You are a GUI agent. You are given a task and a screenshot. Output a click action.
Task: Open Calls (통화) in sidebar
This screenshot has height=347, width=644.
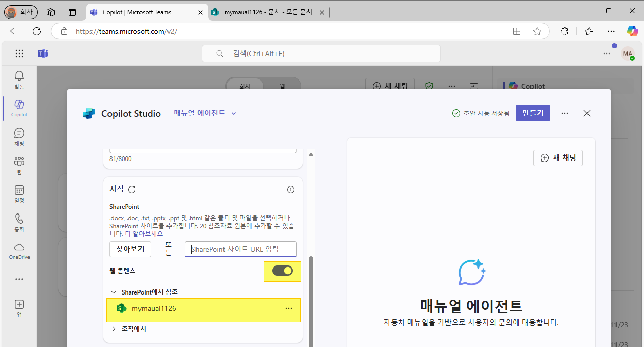point(19,222)
